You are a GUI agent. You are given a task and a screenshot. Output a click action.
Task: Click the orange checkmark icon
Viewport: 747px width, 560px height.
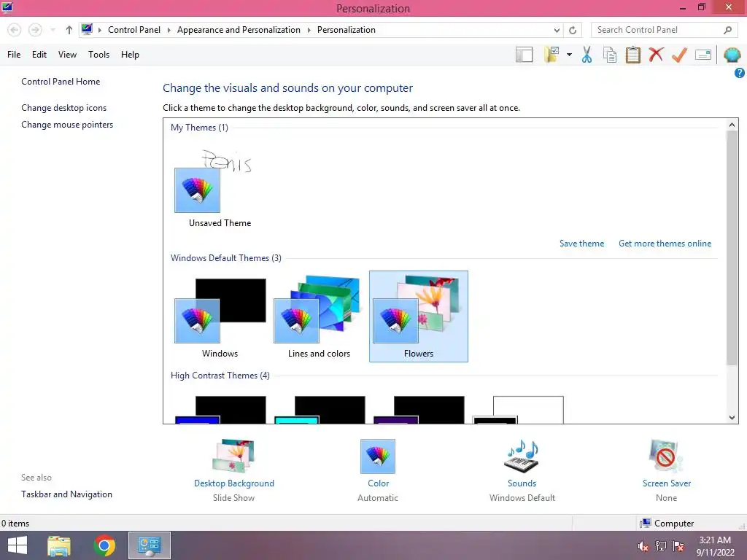pyautogui.click(x=679, y=55)
